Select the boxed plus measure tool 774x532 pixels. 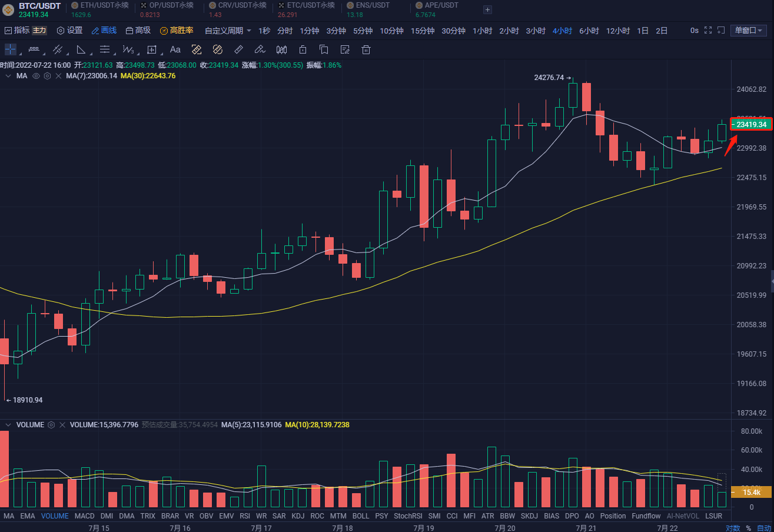pos(152,49)
